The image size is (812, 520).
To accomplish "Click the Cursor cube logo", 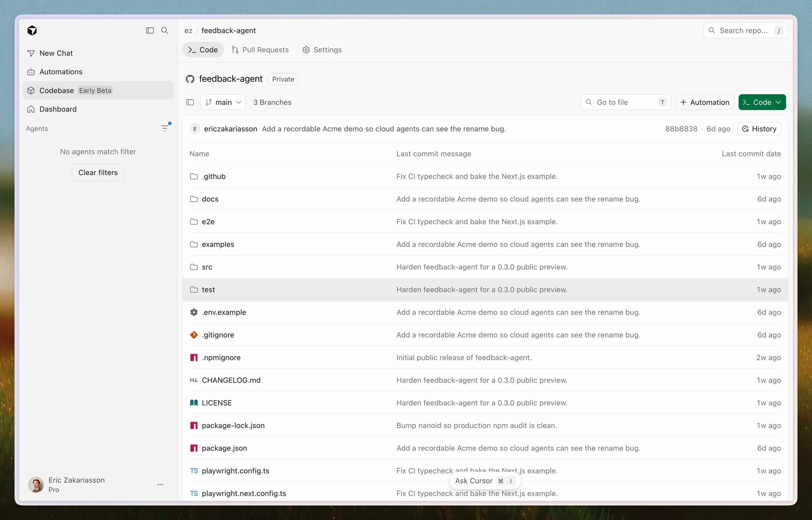I will click(x=32, y=31).
